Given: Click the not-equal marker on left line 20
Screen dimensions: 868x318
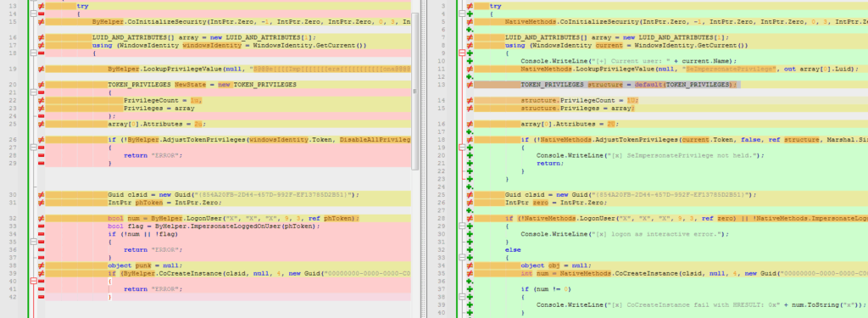Looking at the screenshot, I should (41, 85).
